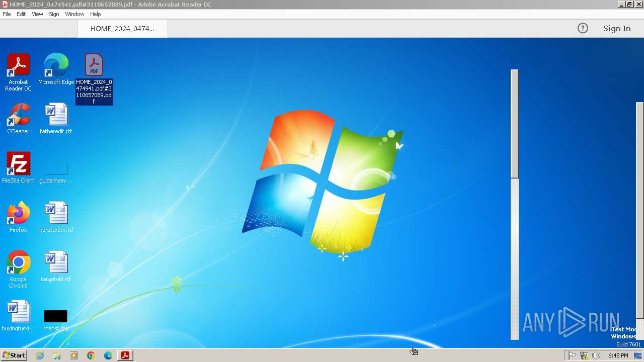Open the Help menu
This screenshot has height=362, width=644.
pos(95,14)
